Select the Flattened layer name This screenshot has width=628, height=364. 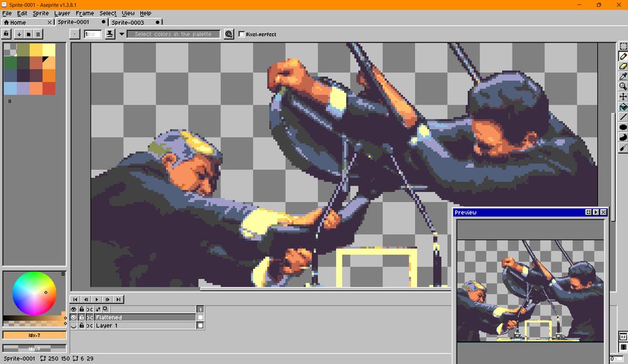point(145,317)
